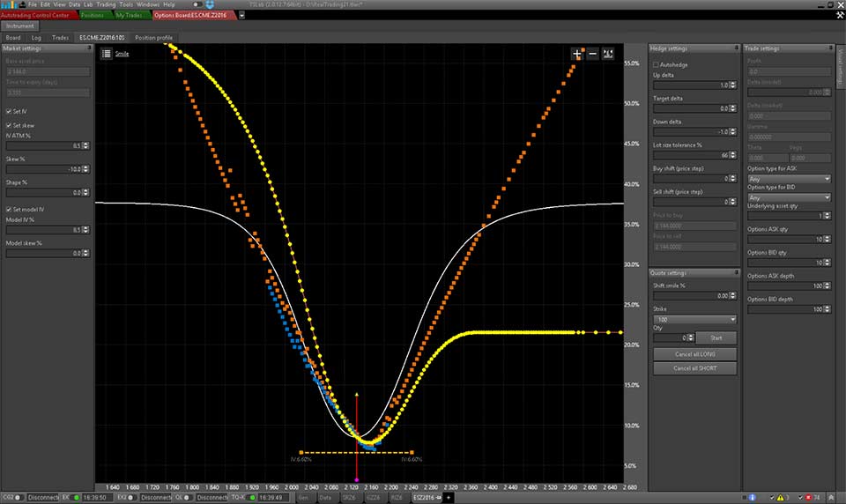Image resolution: width=846 pixels, height=504 pixels.
Task: Open the yellow warnings indicator
Action: (780, 497)
